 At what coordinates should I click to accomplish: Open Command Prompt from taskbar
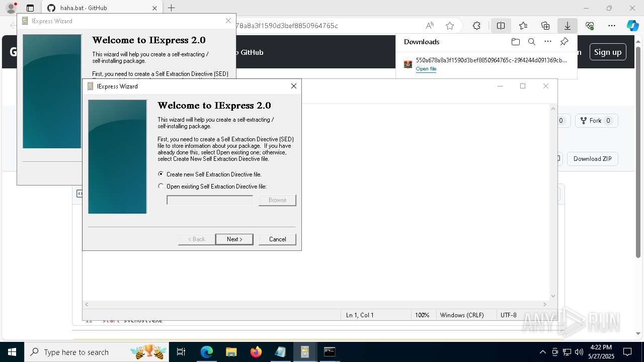tap(330, 352)
